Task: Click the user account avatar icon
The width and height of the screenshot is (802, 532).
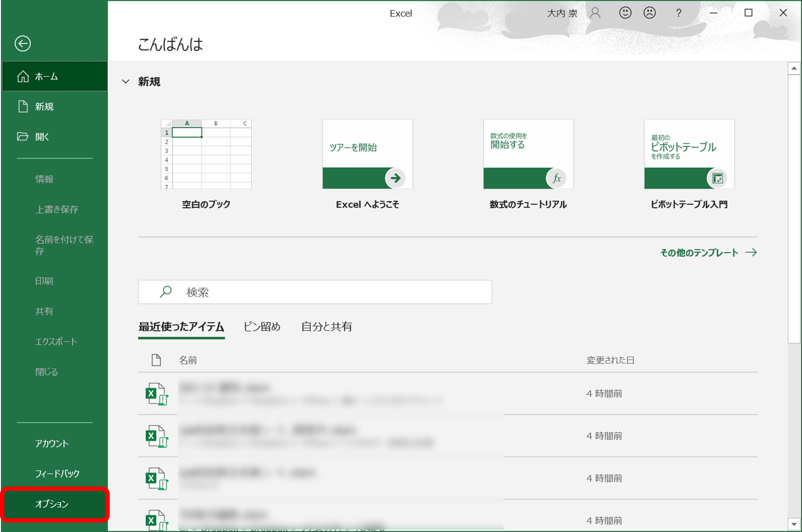Action: [595, 13]
